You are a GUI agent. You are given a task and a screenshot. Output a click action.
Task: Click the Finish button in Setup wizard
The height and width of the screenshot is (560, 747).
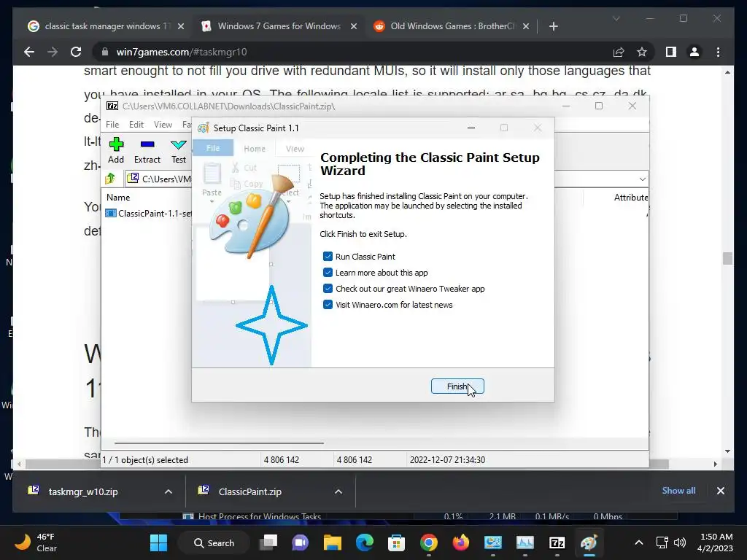coord(457,386)
